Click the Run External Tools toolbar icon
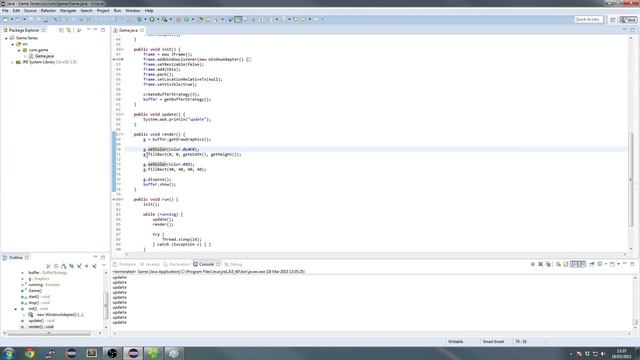 coord(164,20)
